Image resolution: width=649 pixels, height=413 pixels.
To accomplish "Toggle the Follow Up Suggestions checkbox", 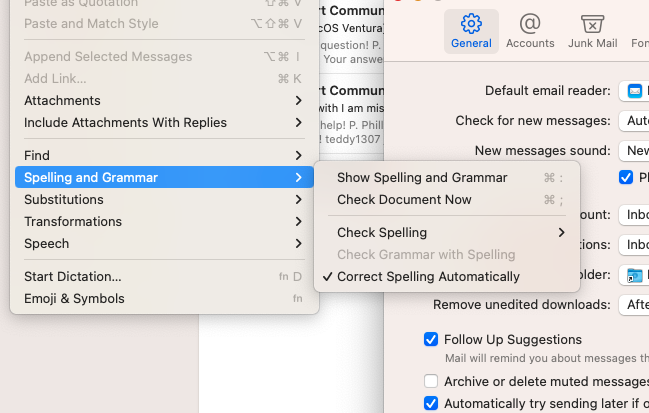I will [431, 340].
